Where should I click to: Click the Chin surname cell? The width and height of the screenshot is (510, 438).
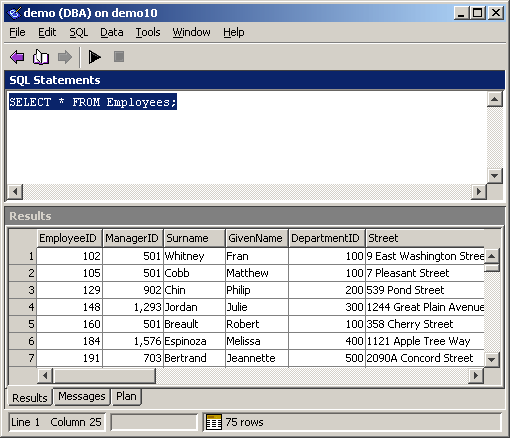tap(194, 290)
